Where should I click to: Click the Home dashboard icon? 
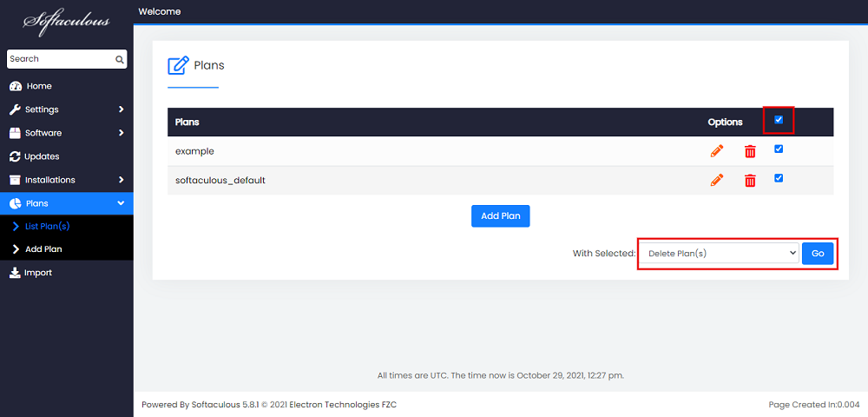(x=16, y=86)
